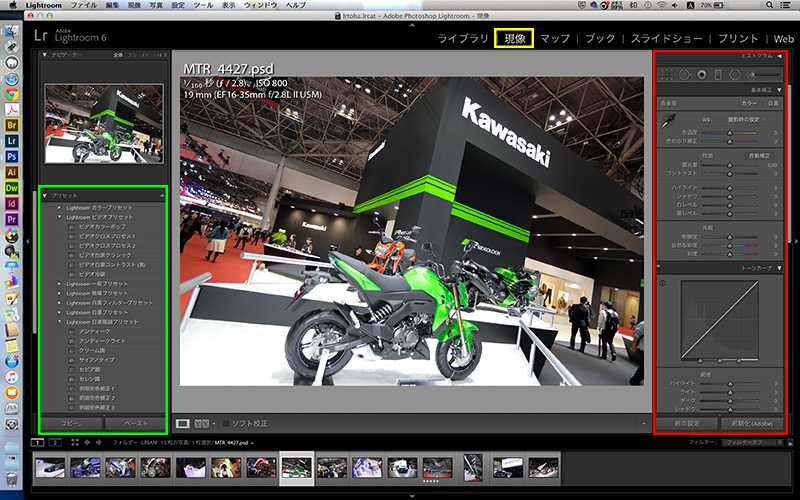Adjust the コントラスト contrast slider
This screenshot has width=800, height=500.
pos(730,173)
